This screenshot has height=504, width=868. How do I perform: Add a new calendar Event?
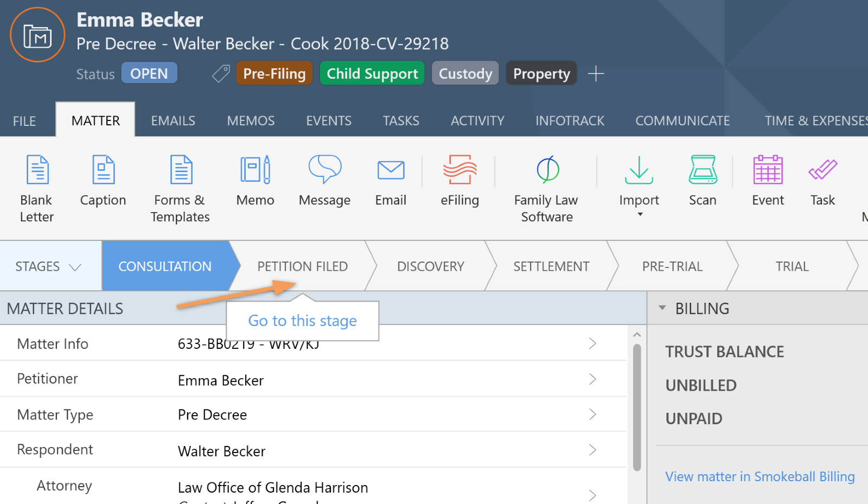[768, 181]
